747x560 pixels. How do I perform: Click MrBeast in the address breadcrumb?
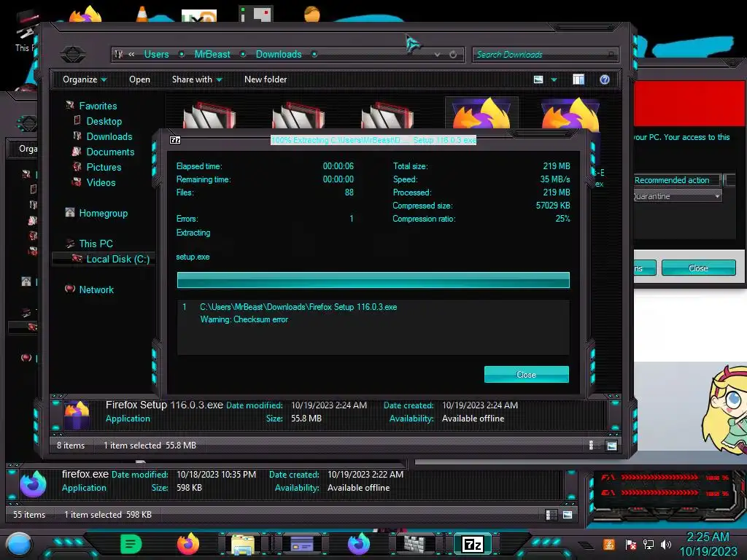pyautogui.click(x=212, y=54)
